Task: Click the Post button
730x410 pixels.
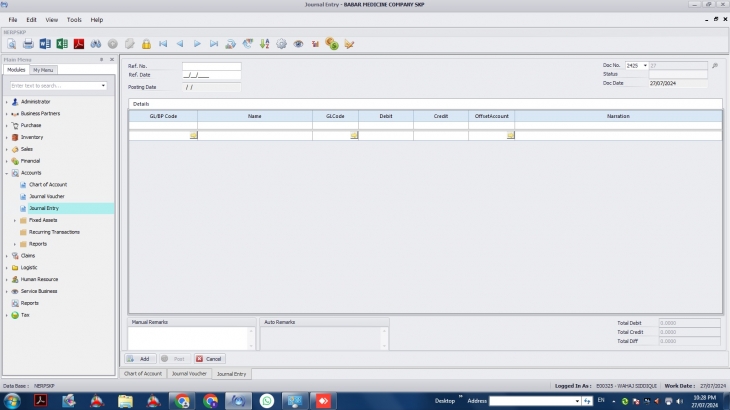Action: [174, 359]
